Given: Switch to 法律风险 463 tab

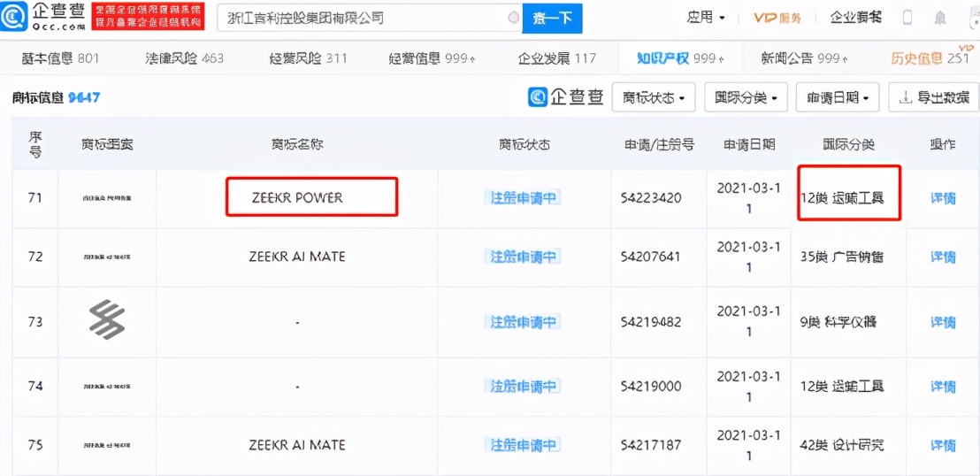Looking at the screenshot, I should click(184, 58).
